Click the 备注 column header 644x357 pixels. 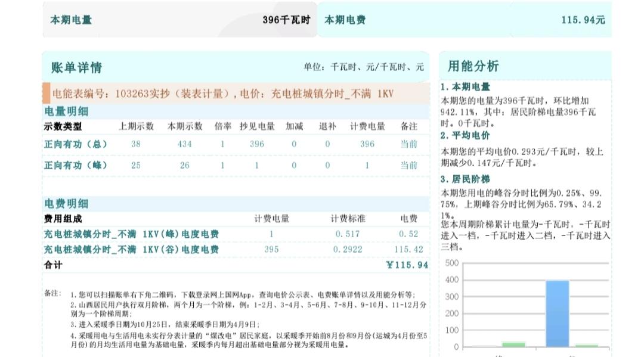[408, 126]
